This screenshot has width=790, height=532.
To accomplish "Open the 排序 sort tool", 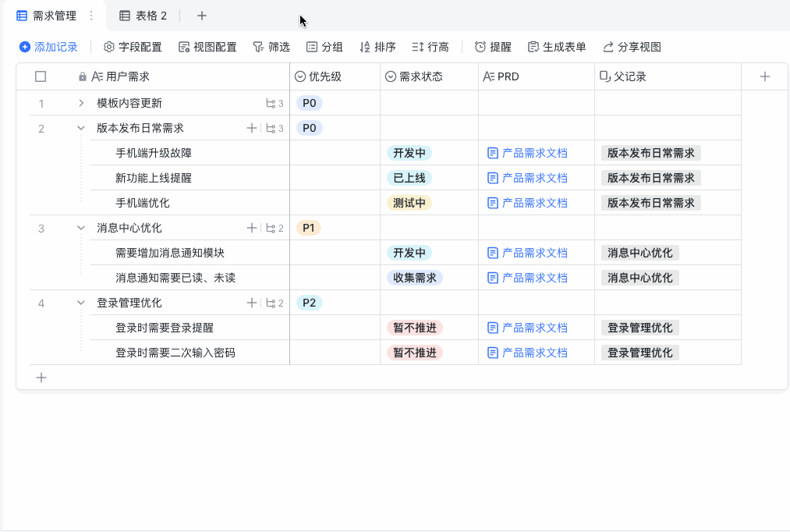I will coord(378,47).
